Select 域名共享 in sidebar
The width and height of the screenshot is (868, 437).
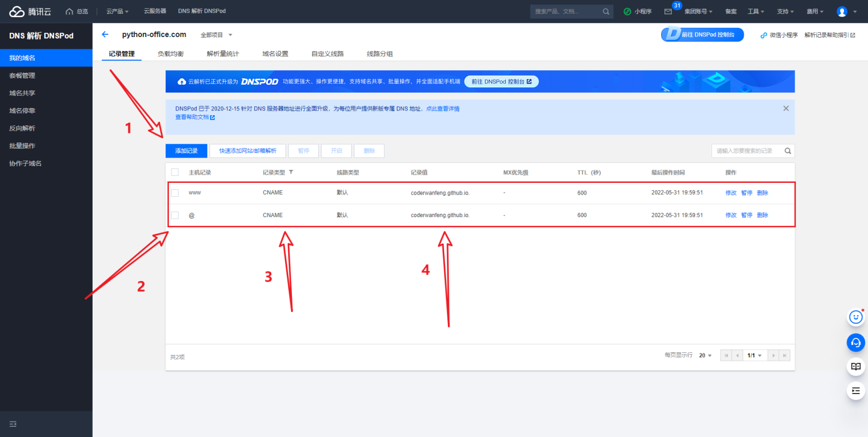tap(46, 93)
